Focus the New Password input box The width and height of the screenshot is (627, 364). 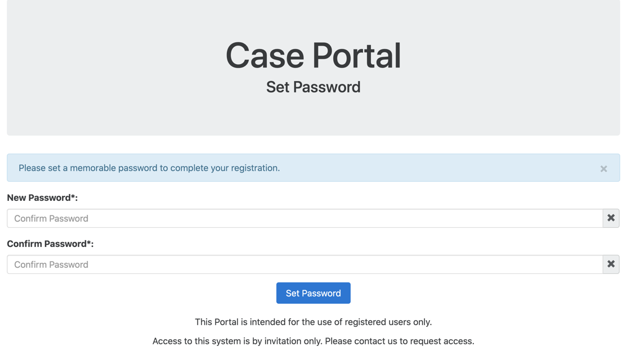[304, 218]
